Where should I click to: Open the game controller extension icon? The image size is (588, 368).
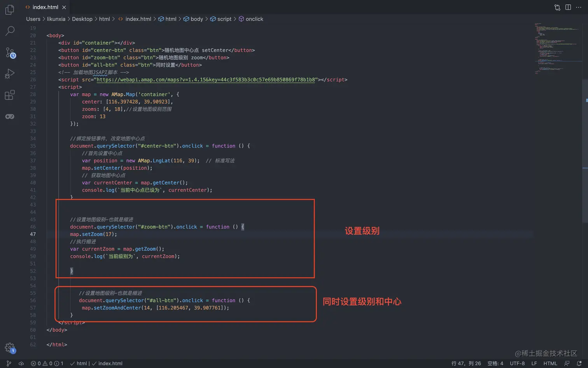(x=10, y=116)
